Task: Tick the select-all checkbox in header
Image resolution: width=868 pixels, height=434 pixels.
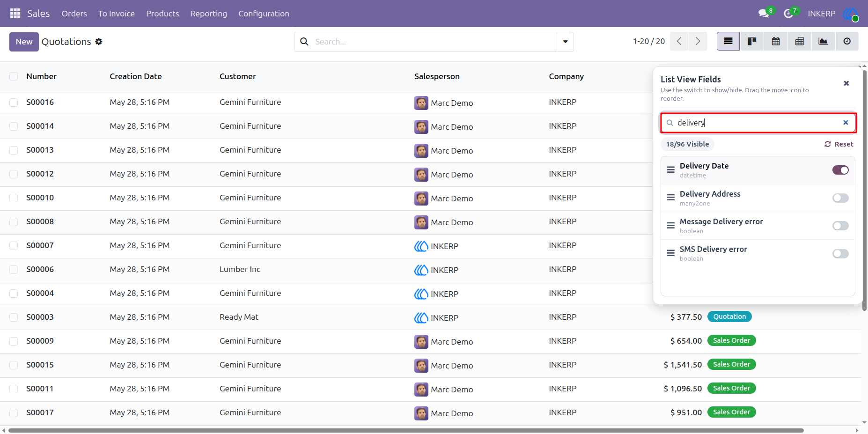Action: coord(14,76)
